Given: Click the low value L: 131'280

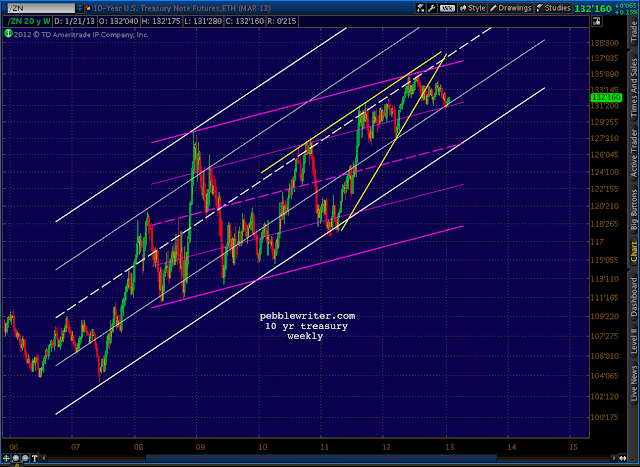Looking at the screenshot, I should click(x=203, y=21).
